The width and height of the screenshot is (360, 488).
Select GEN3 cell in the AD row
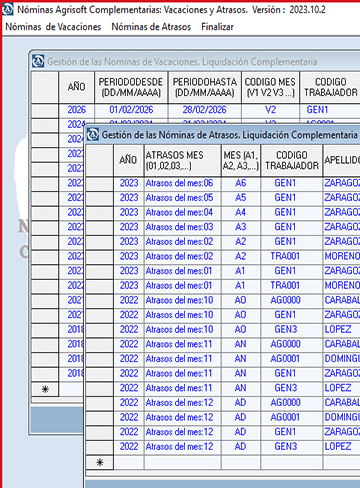tap(292, 447)
